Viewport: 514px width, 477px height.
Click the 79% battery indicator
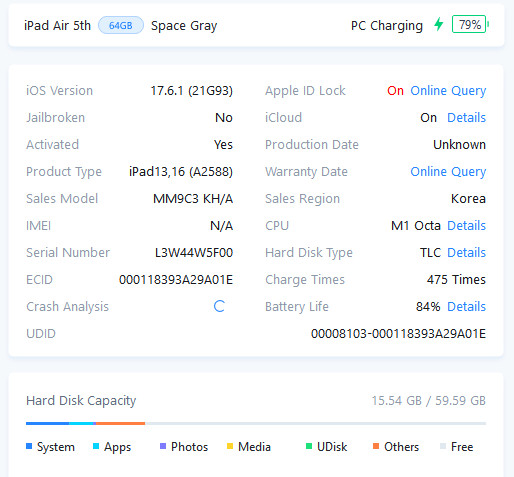[470, 24]
